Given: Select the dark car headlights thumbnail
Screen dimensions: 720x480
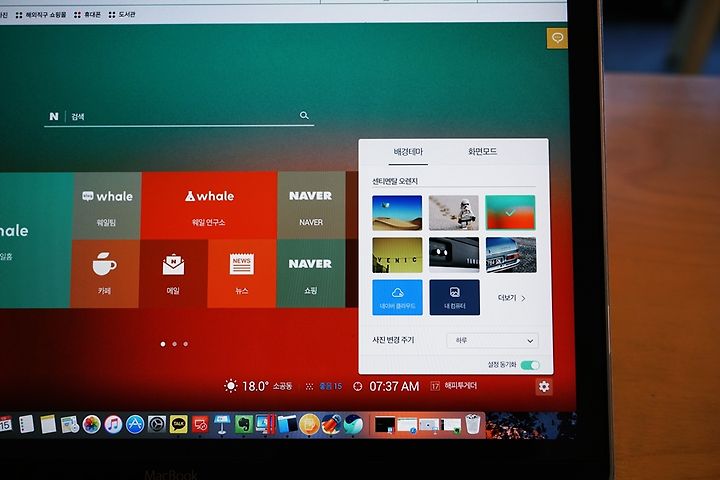Looking at the screenshot, I should point(454,255).
